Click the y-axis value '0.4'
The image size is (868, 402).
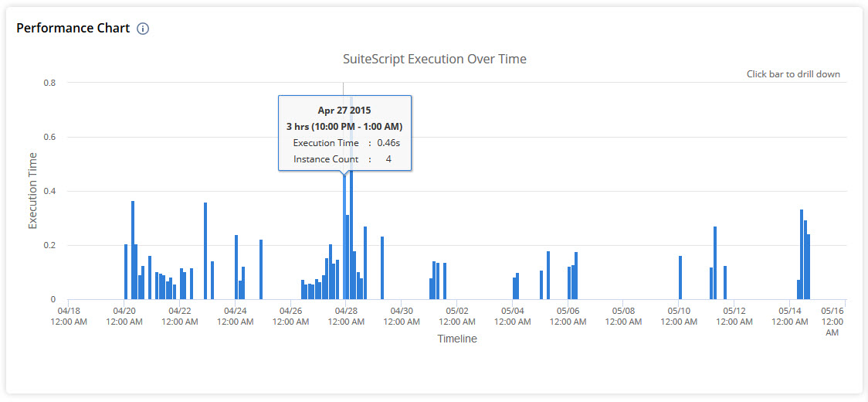click(50, 191)
